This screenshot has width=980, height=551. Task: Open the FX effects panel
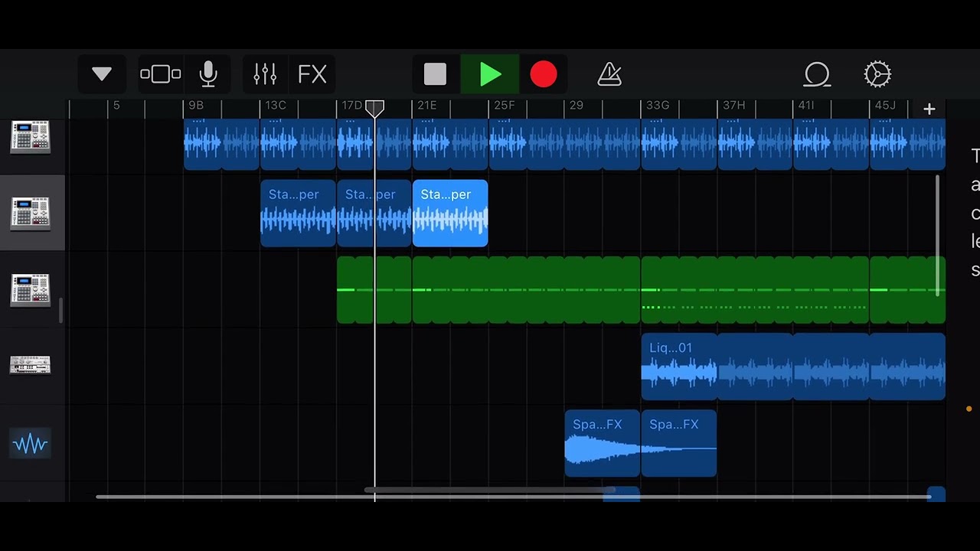click(312, 74)
